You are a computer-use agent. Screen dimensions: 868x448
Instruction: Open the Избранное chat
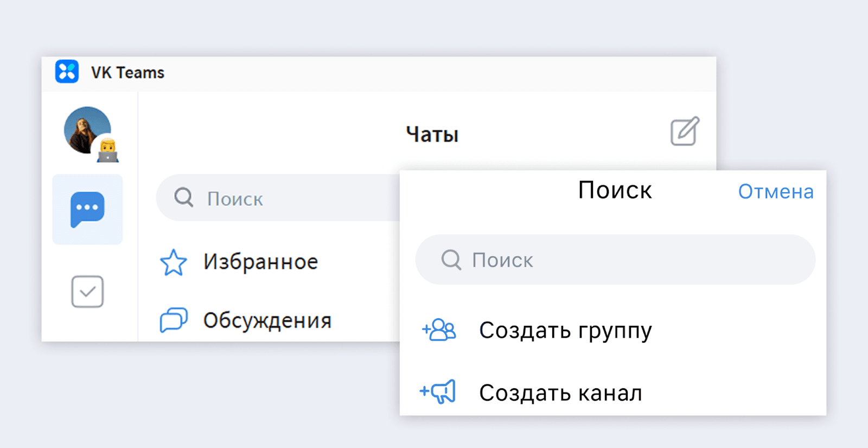260,262
